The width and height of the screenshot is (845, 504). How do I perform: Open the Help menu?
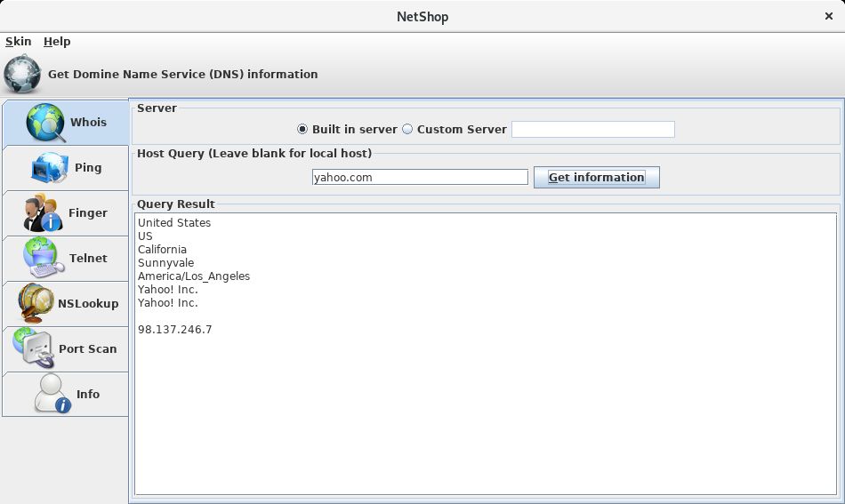57,42
